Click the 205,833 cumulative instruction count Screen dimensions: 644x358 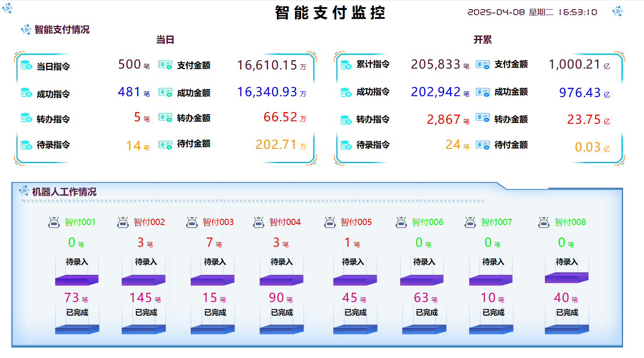coord(435,64)
